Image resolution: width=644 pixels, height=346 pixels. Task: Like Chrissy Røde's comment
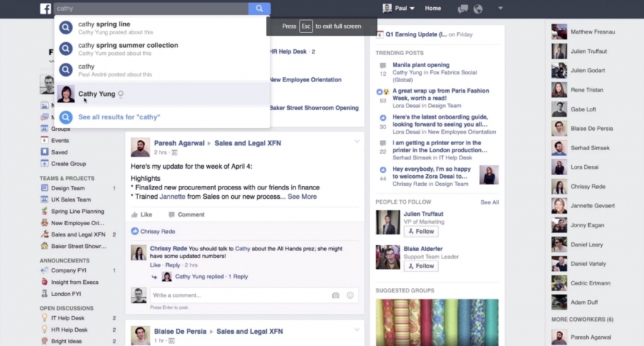pos(155,265)
